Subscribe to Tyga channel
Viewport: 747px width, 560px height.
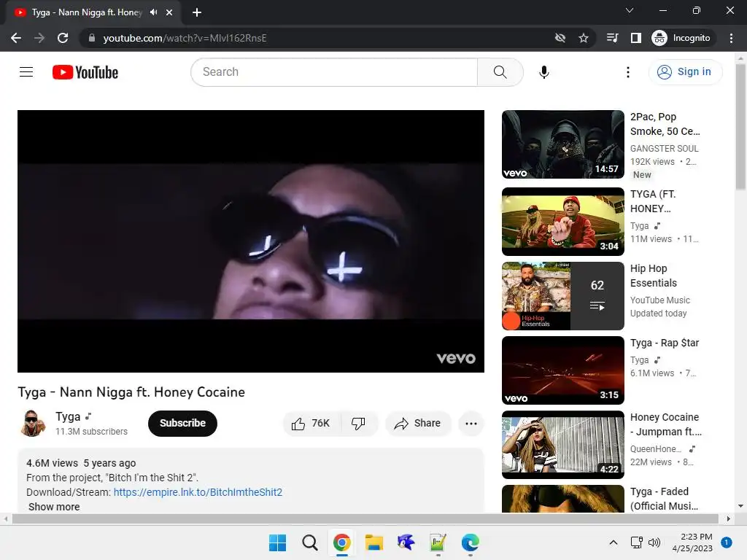tap(182, 424)
